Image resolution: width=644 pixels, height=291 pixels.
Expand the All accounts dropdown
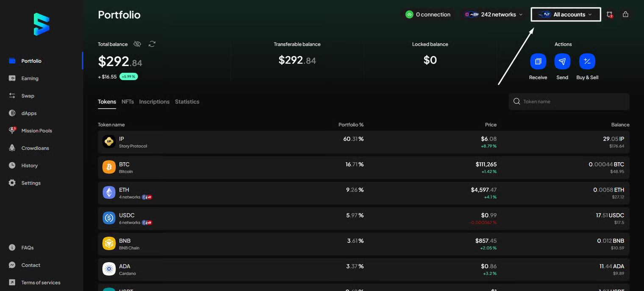tap(566, 14)
